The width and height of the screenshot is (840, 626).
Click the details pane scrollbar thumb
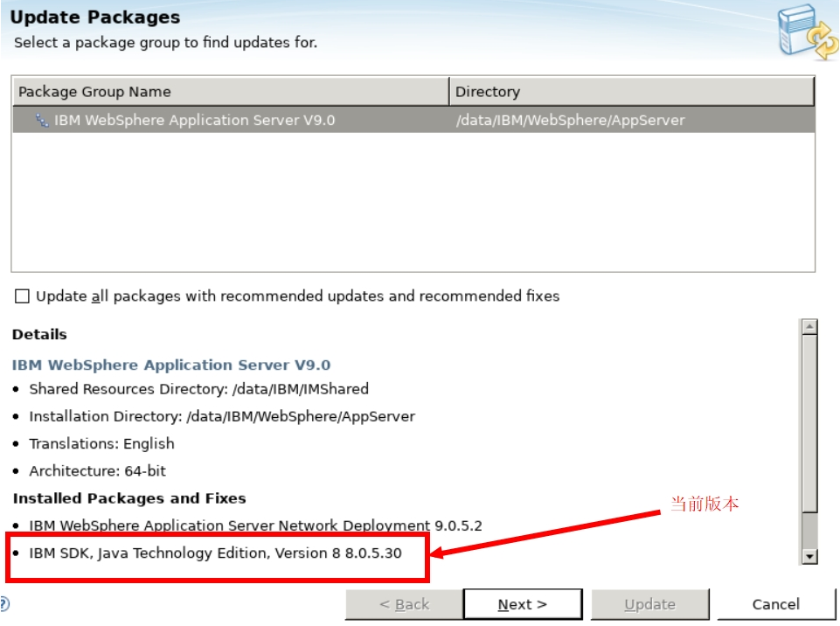click(809, 423)
